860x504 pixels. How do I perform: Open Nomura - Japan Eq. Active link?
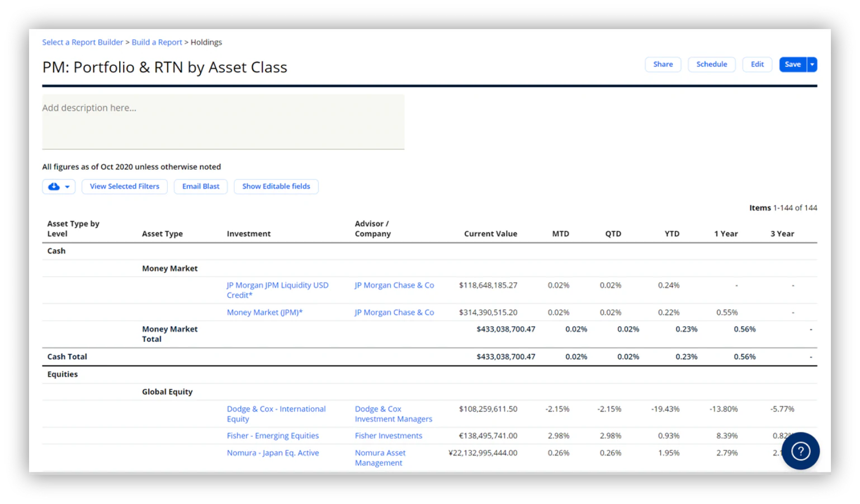point(273,453)
